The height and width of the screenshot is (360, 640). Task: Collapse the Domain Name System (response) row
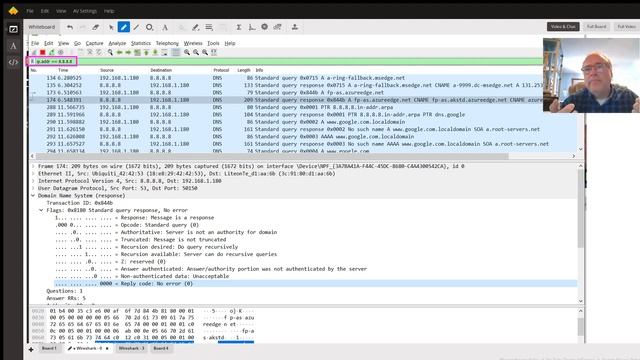tap(33, 196)
